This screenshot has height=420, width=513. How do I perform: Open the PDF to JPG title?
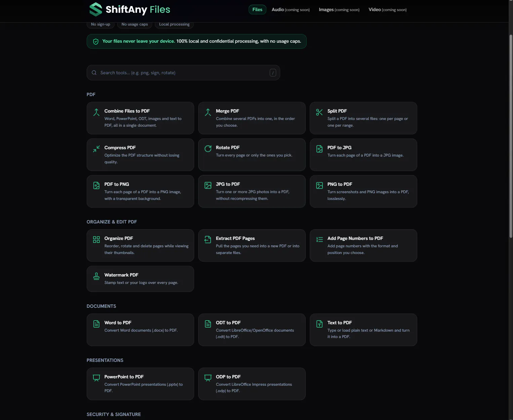pos(339,148)
